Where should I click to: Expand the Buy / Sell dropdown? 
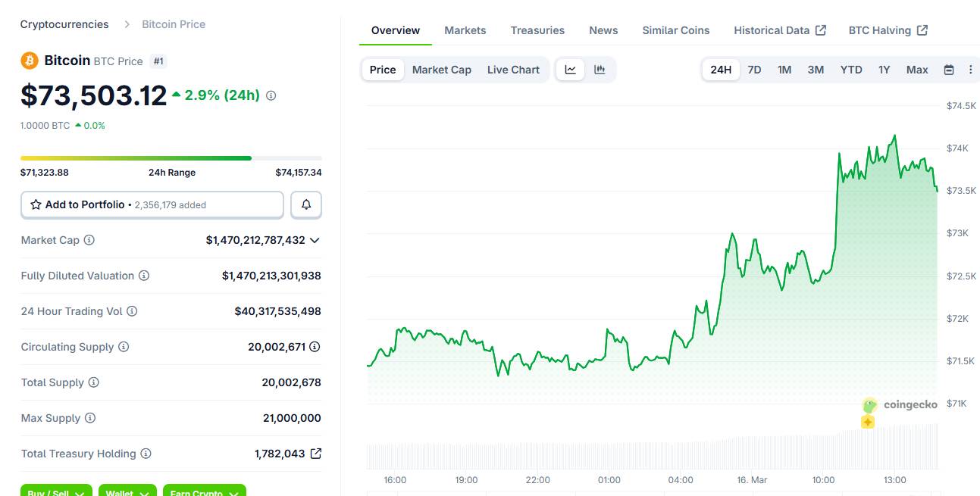(x=56, y=491)
